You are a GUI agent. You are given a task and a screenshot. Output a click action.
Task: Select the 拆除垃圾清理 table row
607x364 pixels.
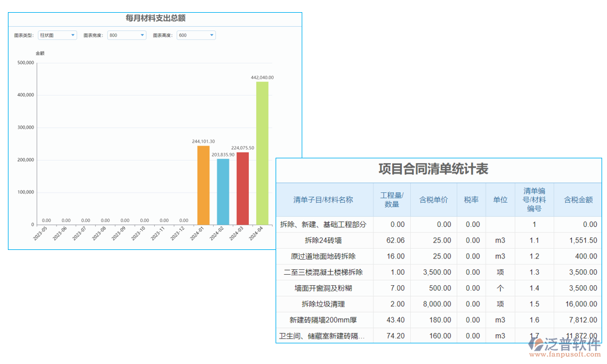click(324, 304)
